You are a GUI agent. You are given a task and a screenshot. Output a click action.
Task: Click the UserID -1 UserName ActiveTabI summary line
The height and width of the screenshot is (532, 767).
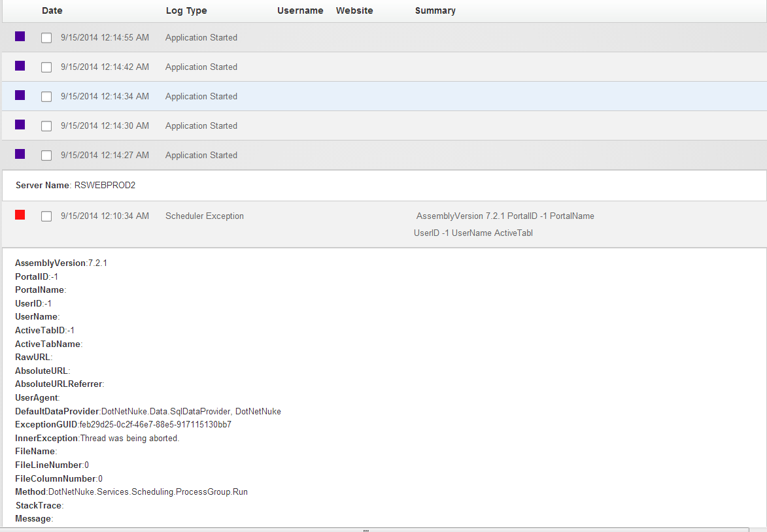(x=473, y=233)
